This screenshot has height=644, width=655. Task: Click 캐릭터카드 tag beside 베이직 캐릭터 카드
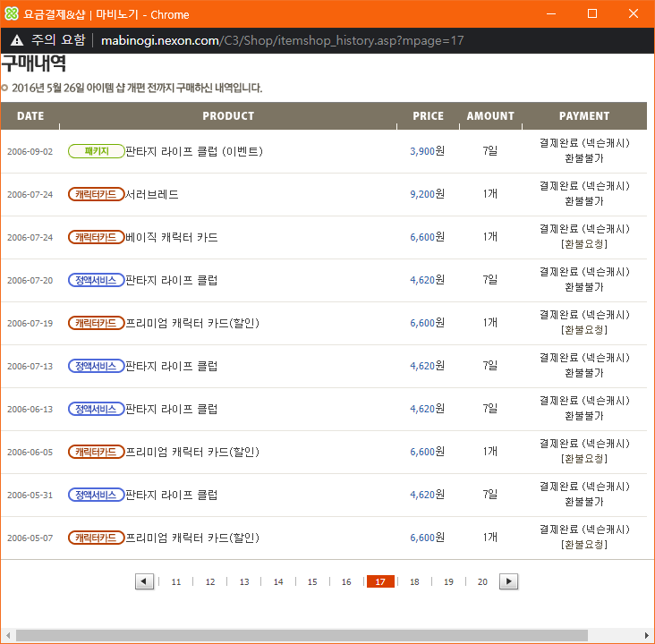coord(96,237)
